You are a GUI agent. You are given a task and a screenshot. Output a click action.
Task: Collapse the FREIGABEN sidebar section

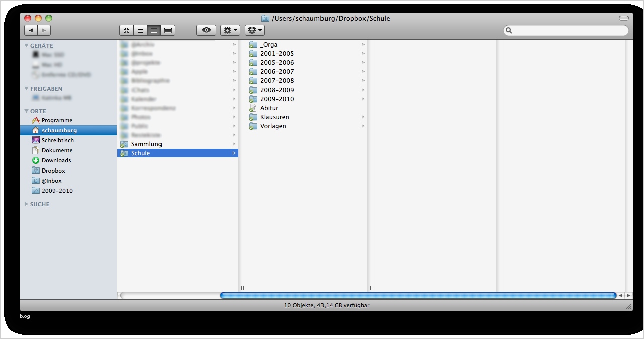(27, 89)
